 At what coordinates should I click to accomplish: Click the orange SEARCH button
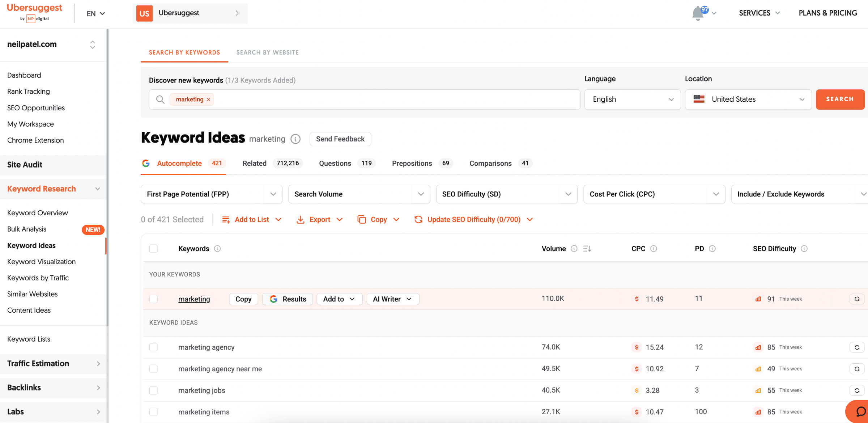pyautogui.click(x=840, y=100)
